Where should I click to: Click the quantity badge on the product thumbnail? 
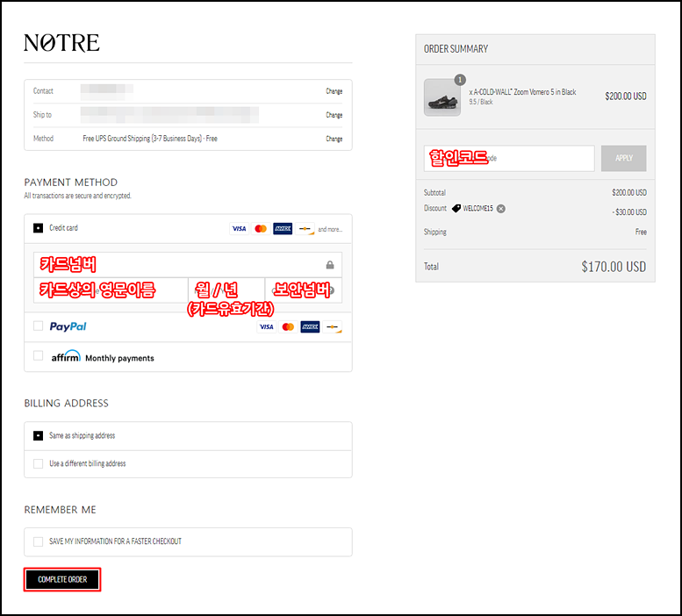460,80
